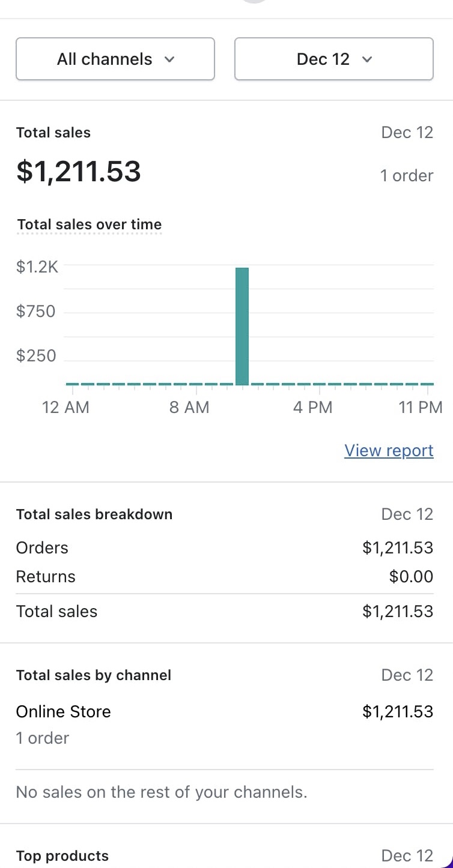Screen dimensions: 453x868
Task: Open the Dec 12 date picker dropdown
Action: tap(333, 59)
